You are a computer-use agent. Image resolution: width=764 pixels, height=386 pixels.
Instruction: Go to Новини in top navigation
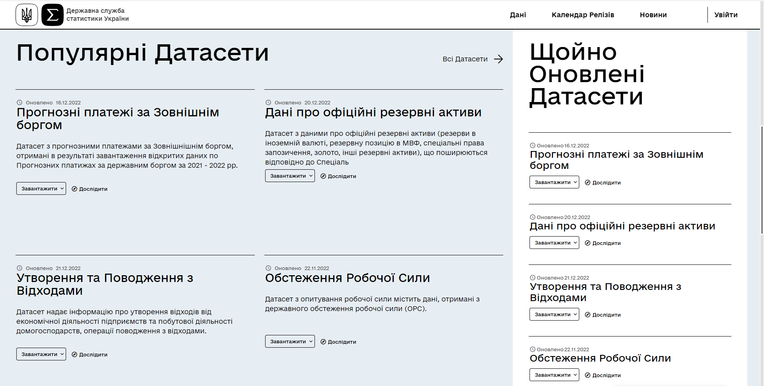(x=653, y=15)
